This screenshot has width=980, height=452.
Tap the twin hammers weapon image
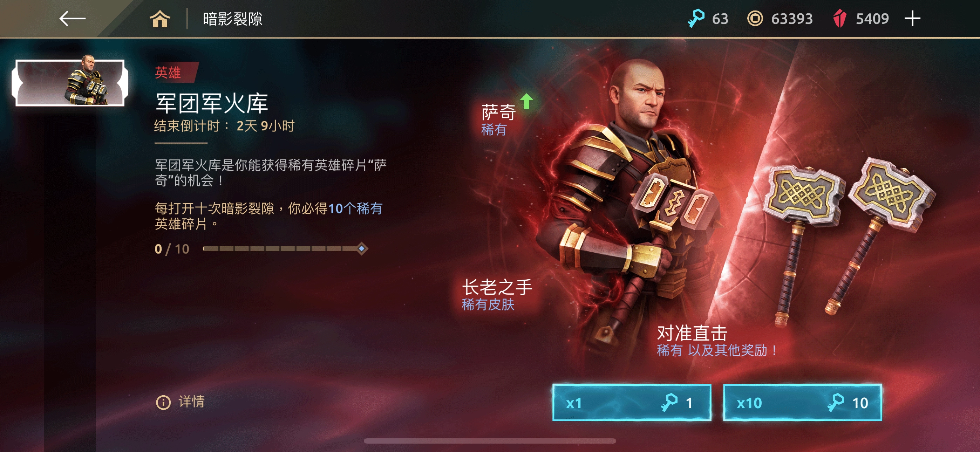(x=848, y=240)
